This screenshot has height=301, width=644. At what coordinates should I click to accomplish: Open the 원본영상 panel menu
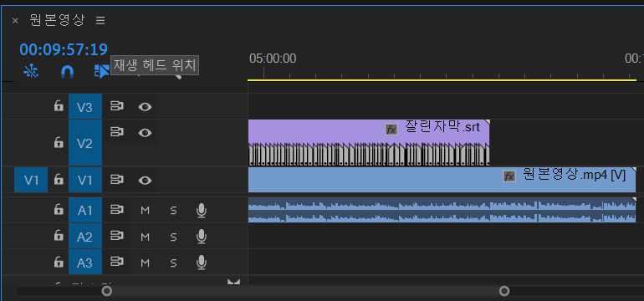click(100, 20)
